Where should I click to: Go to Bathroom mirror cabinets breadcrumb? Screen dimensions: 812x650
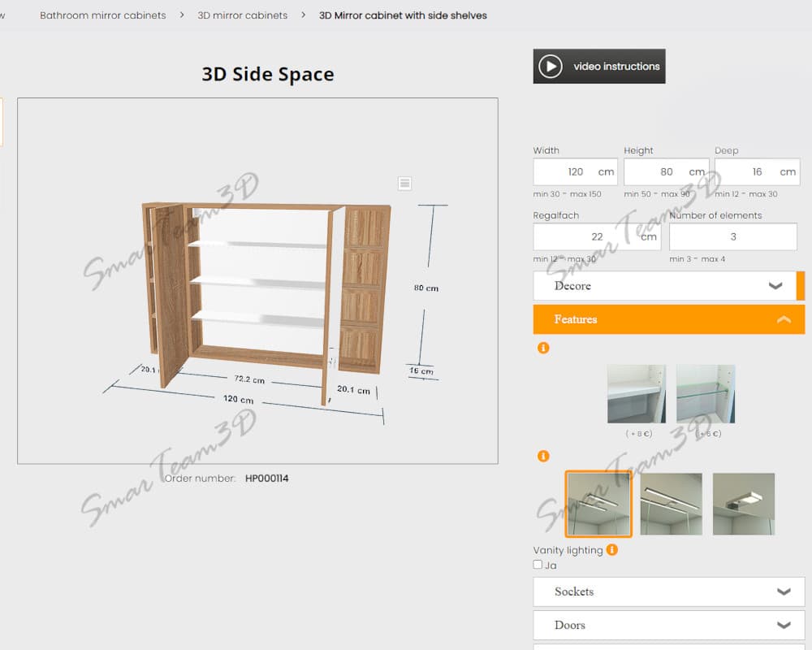(103, 15)
